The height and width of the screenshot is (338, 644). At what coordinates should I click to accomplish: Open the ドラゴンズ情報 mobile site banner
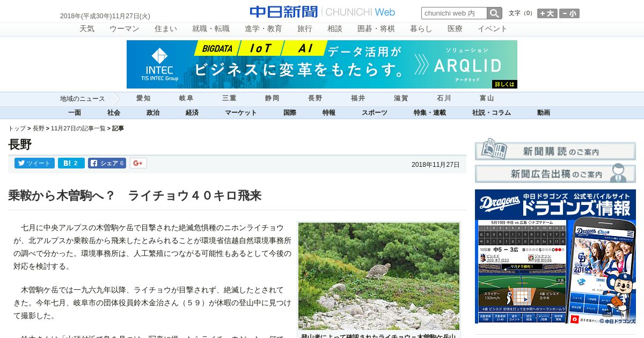point(555,256)
